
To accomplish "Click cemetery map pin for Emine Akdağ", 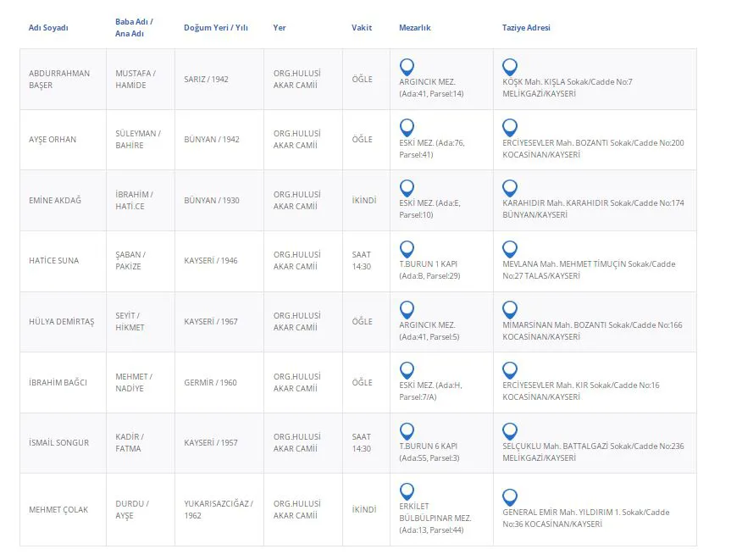I will pos(407,188).
